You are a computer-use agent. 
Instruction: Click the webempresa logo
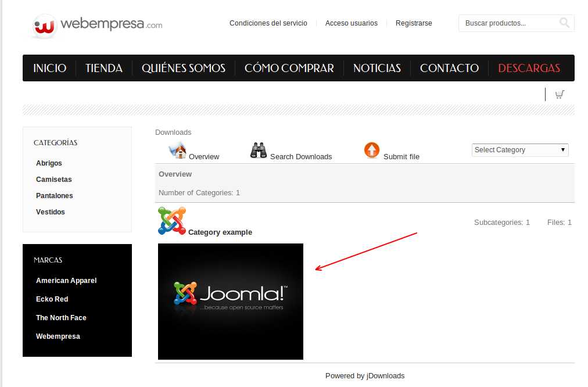coord(97,26)
